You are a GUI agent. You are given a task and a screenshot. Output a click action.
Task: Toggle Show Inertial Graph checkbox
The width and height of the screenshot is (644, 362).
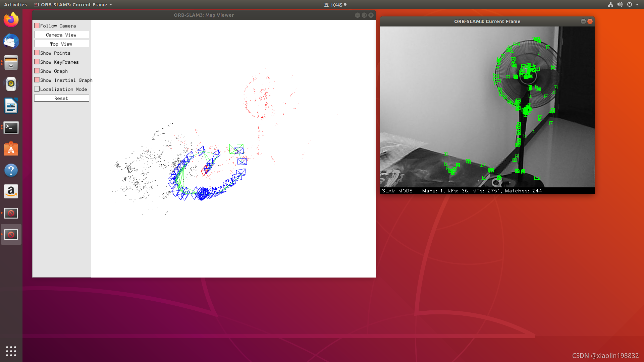37,80
